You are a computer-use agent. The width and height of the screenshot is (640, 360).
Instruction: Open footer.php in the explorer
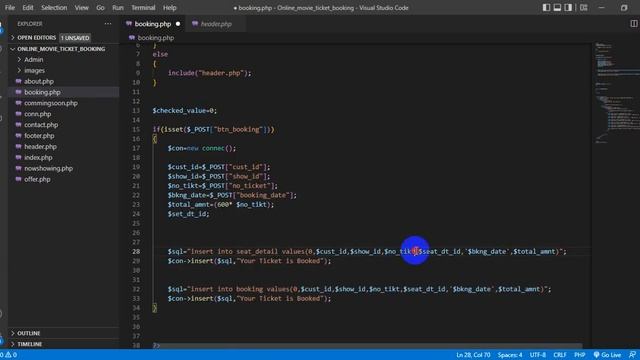39,136
